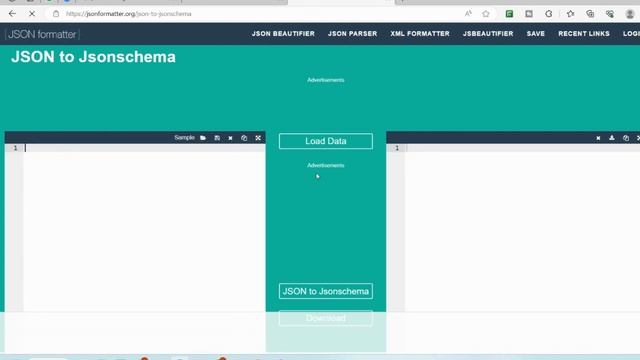Click inside the left JSON input editor
This screenshot has height=360, width=640.
click(144, 229)
